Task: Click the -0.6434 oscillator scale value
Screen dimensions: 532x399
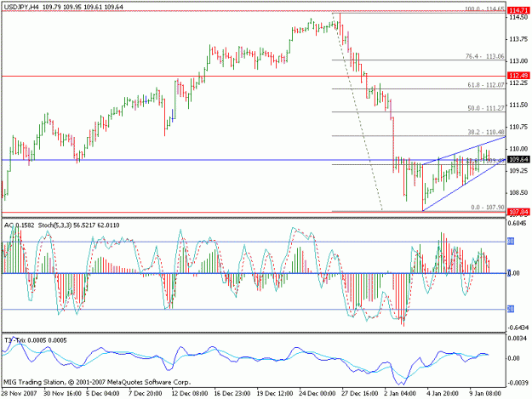Action: click(518, 328)
